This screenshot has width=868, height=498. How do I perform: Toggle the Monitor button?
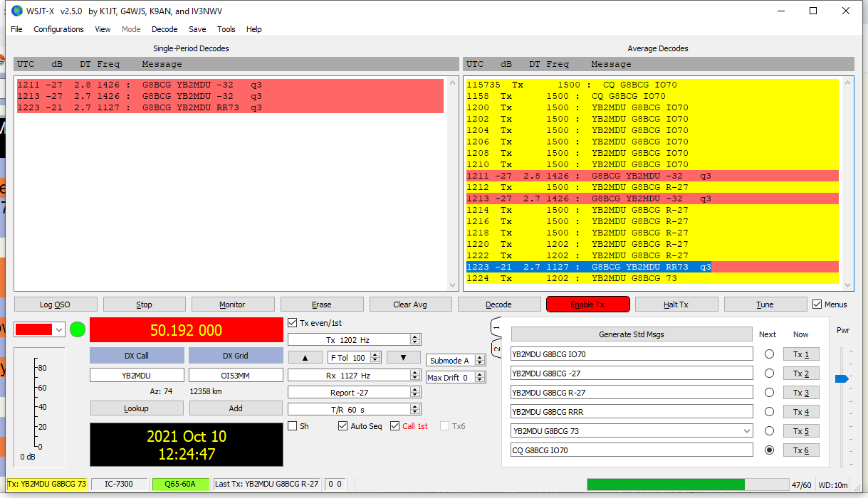pyautogui.click(x=232, y=304)
